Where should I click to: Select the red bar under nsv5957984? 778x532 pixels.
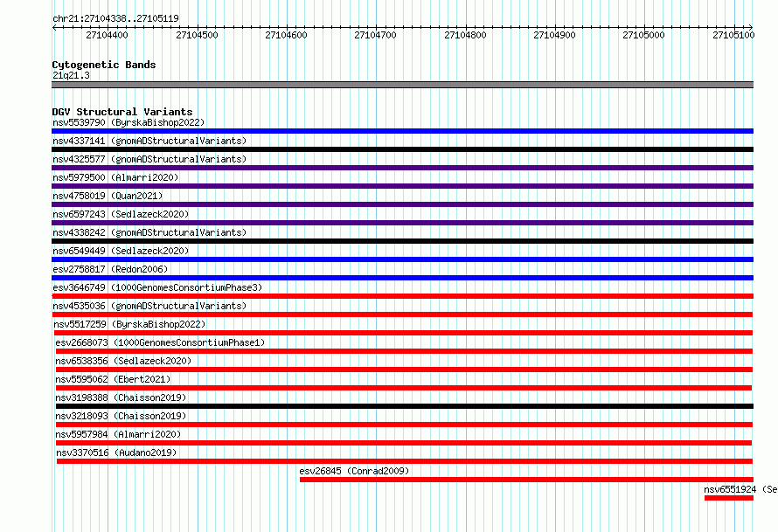click(403, 443)
